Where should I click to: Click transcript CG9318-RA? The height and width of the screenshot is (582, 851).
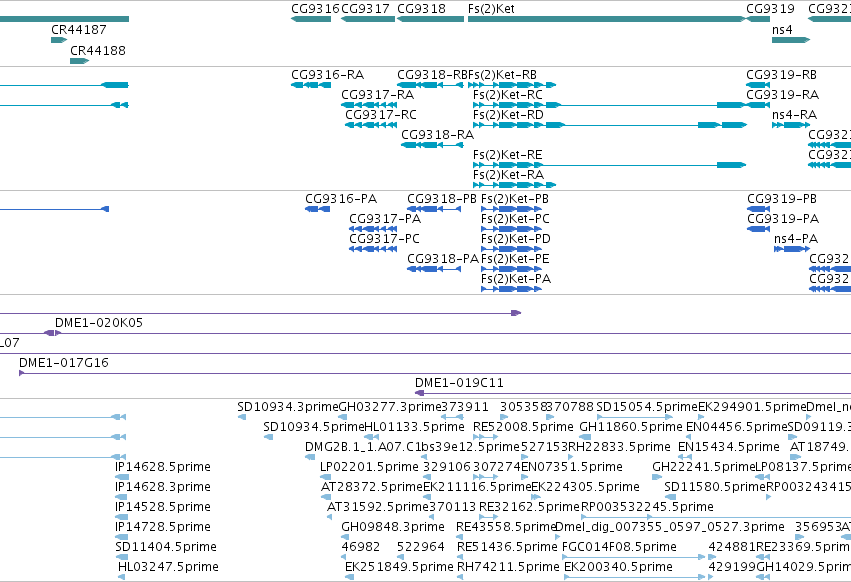pos(433,145)
